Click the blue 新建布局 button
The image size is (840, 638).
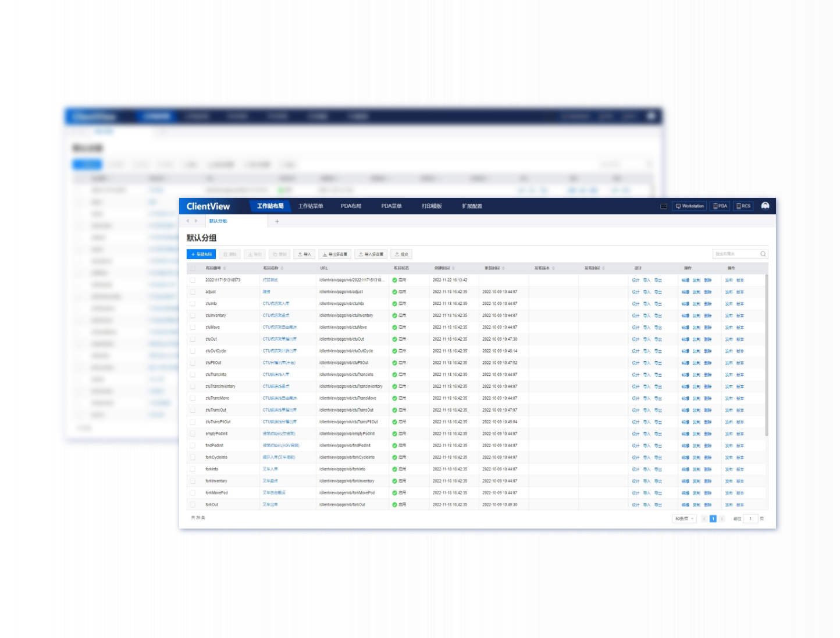click(201, 254)
